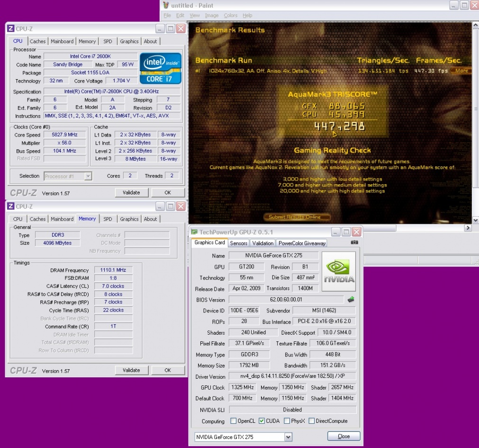Click the Paint app icon in title bar
The width and height of the screenshot is (479, 448).
click(x=166, y=5)
